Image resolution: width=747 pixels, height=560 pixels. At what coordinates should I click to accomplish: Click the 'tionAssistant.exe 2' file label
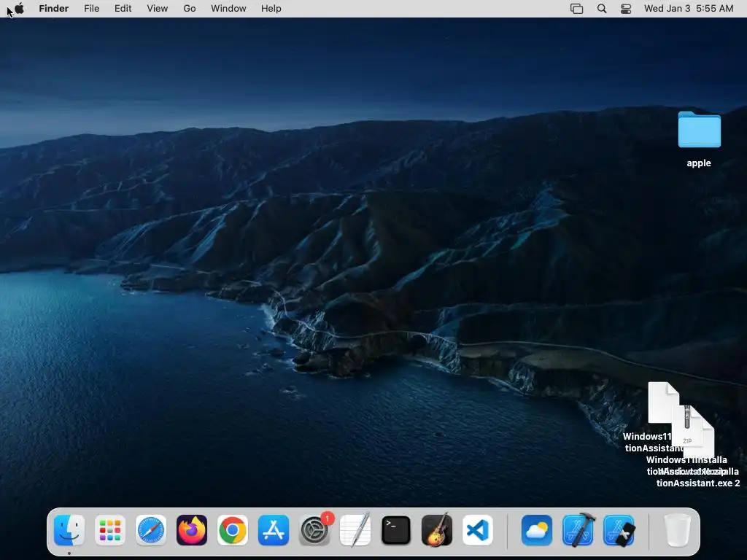698,483
